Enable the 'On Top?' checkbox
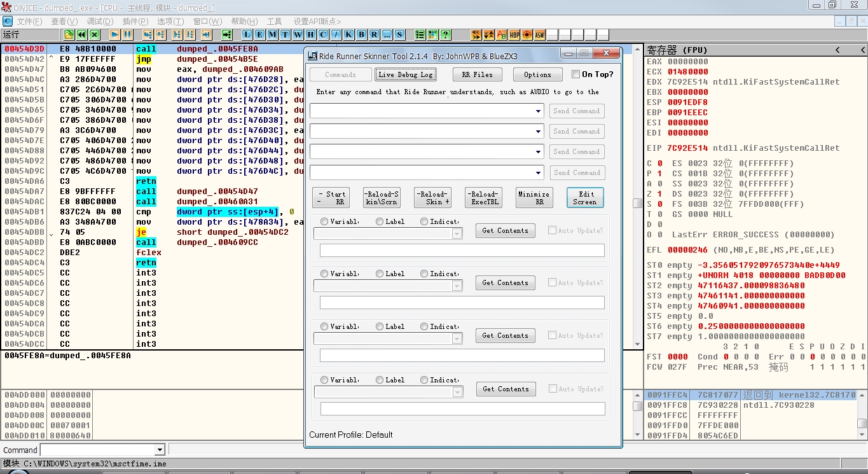 click(x=575, y=74)
